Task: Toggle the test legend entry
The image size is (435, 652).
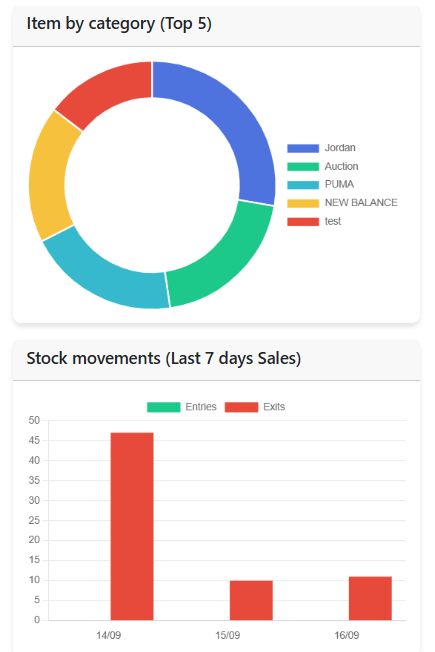Action: 314,221
